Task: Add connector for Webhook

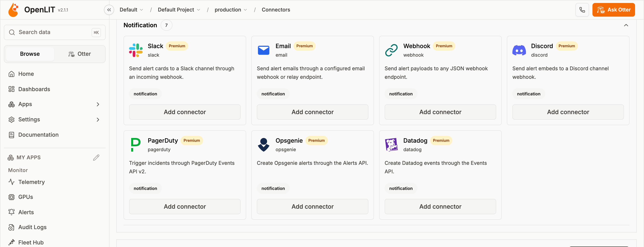Action: tap(440, 112)
